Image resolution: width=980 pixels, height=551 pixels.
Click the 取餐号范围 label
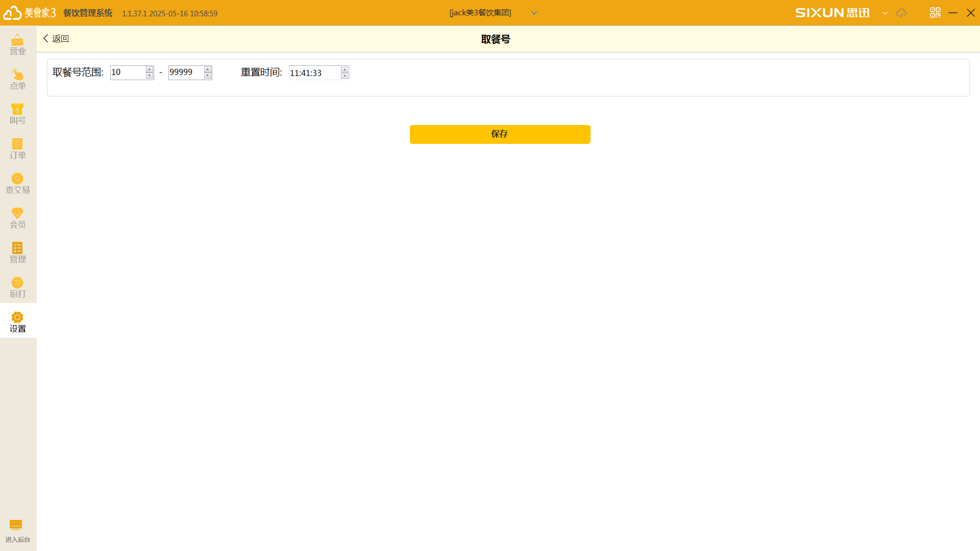click(x=78, y=72)
